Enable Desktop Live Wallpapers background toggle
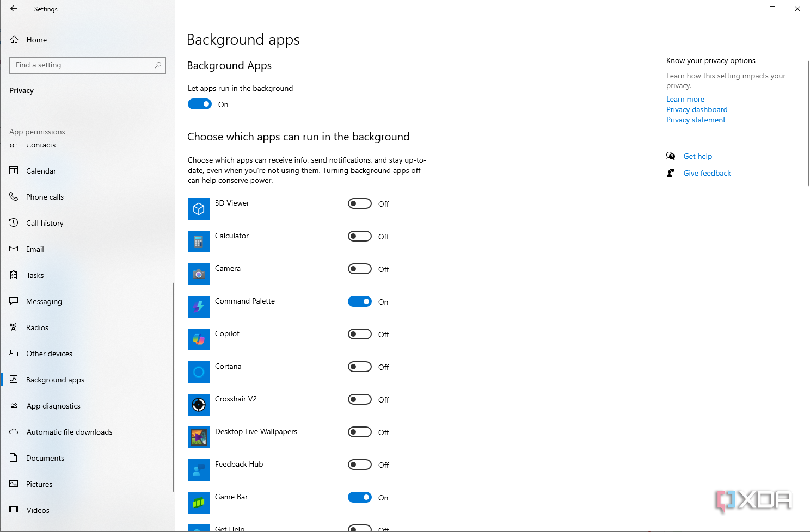This screenshot has width=810, height=532. click(360, 432)
